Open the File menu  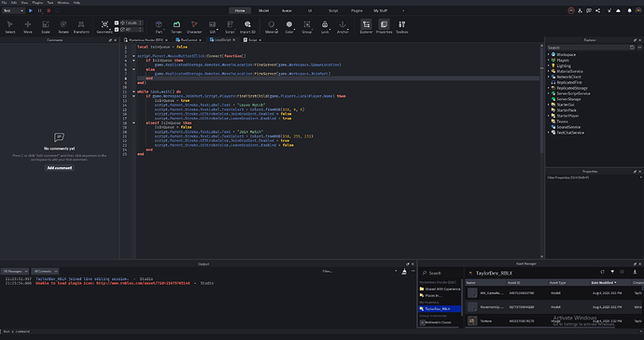pos(5,3)
